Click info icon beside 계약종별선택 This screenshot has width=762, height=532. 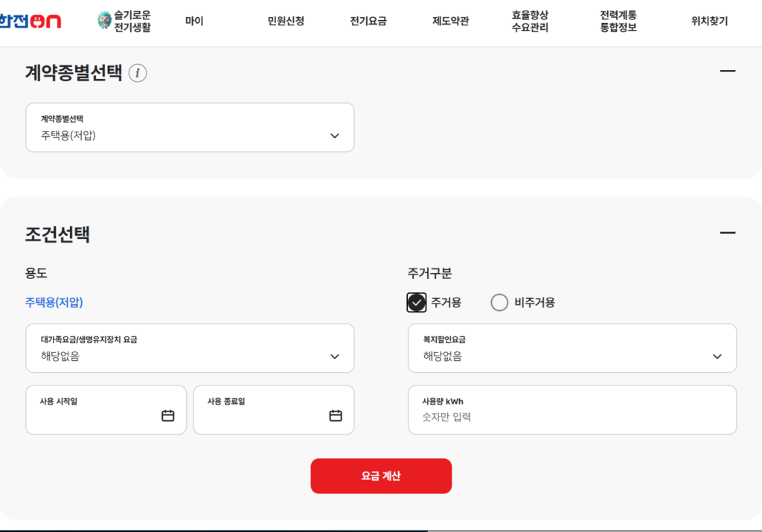pyautogui.click(x=138, y=73)
